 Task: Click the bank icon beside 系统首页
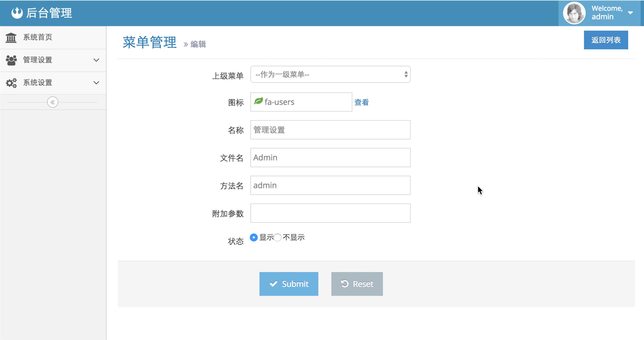pos(11,37)
